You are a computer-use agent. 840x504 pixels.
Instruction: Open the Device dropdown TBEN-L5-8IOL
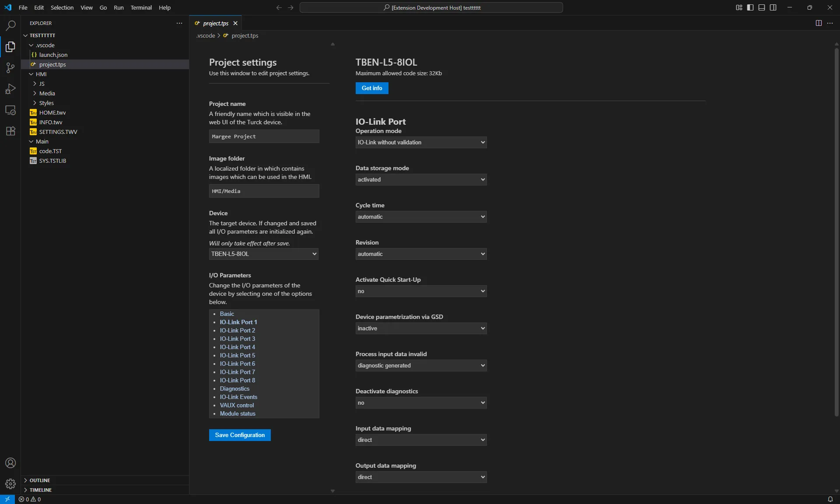[x=263, y=254]
